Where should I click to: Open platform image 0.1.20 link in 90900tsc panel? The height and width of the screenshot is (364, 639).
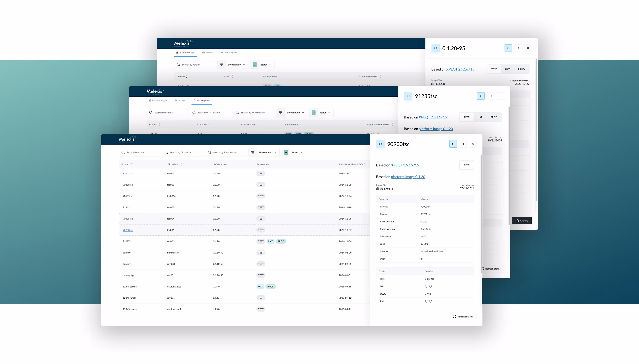pos(408,177)
